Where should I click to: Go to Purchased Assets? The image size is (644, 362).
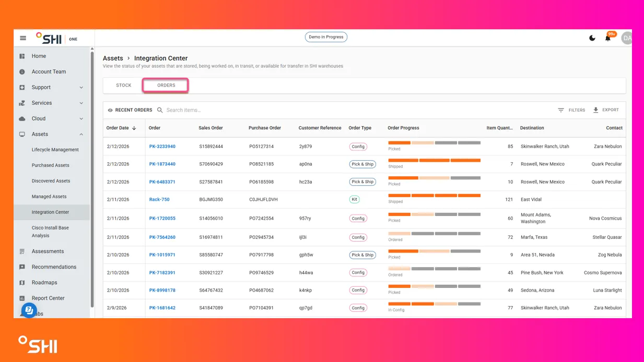click(x=51, y=165)
